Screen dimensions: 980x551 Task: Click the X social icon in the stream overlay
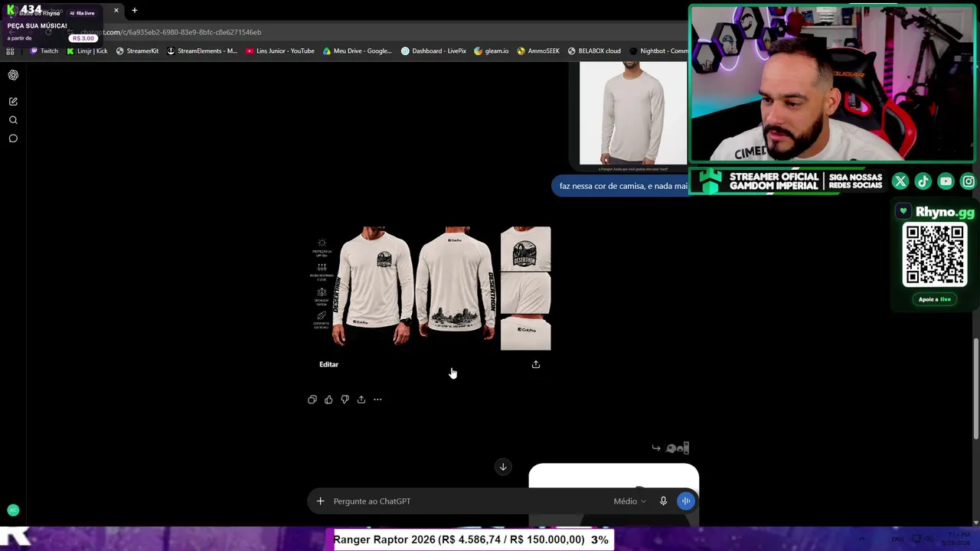(900, 181)
